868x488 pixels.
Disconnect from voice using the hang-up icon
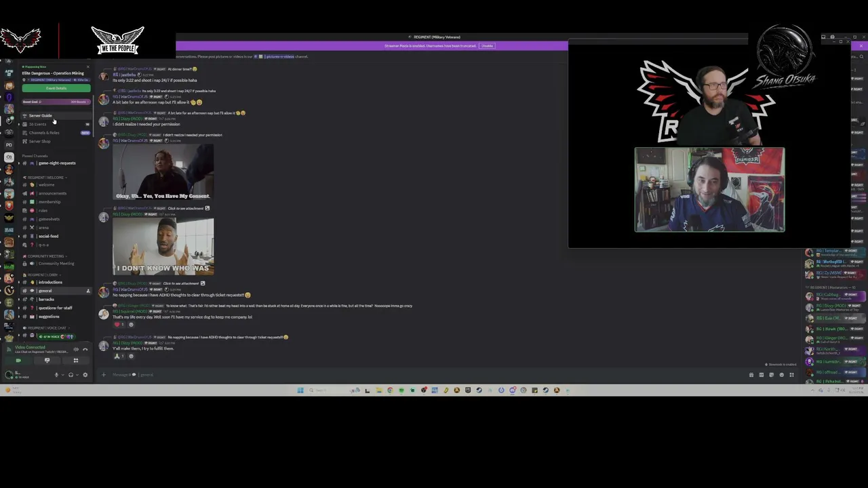(85, 350)
